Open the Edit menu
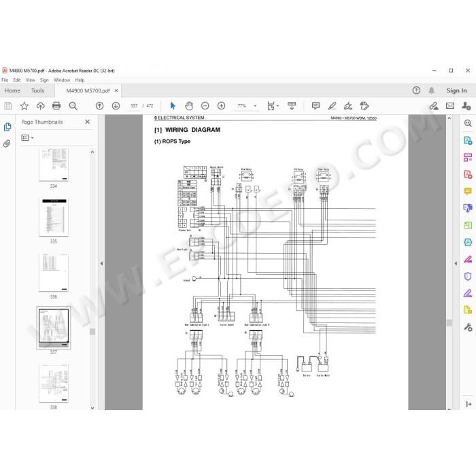The height and width of the screenshot is (476, 476). 17,80
